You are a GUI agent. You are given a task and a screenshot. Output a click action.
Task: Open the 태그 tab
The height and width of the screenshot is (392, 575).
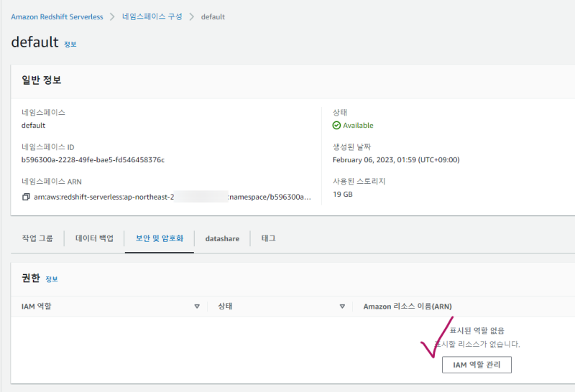point(268,238)
